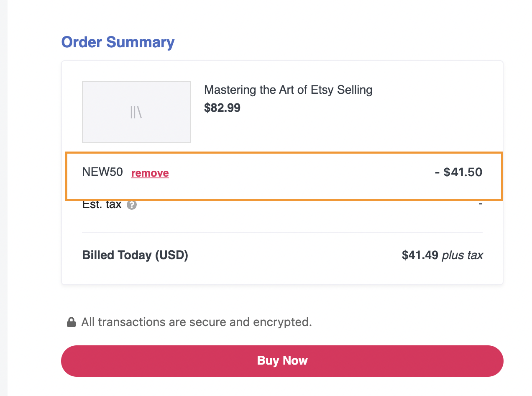The height and width of the screenshot is (396, 532).
Task: Click the $41.49 billed total amount
Action: tap(420, 255)
